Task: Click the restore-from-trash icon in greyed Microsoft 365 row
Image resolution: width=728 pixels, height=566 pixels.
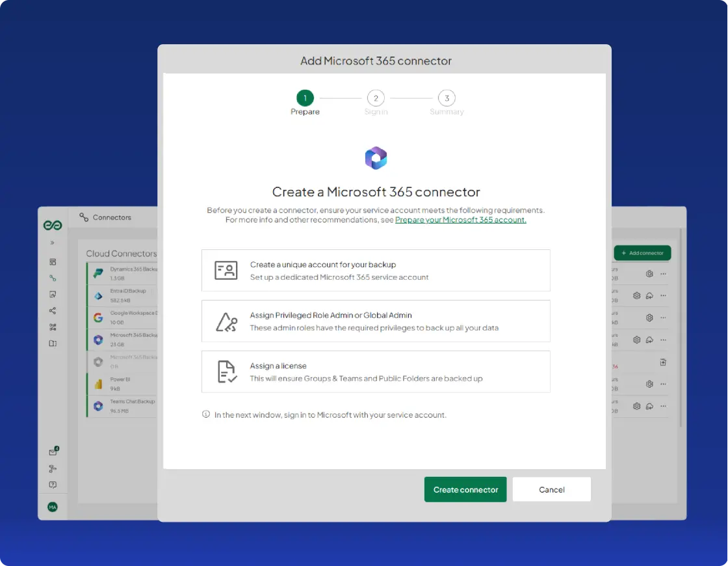Action: (663, 362)
